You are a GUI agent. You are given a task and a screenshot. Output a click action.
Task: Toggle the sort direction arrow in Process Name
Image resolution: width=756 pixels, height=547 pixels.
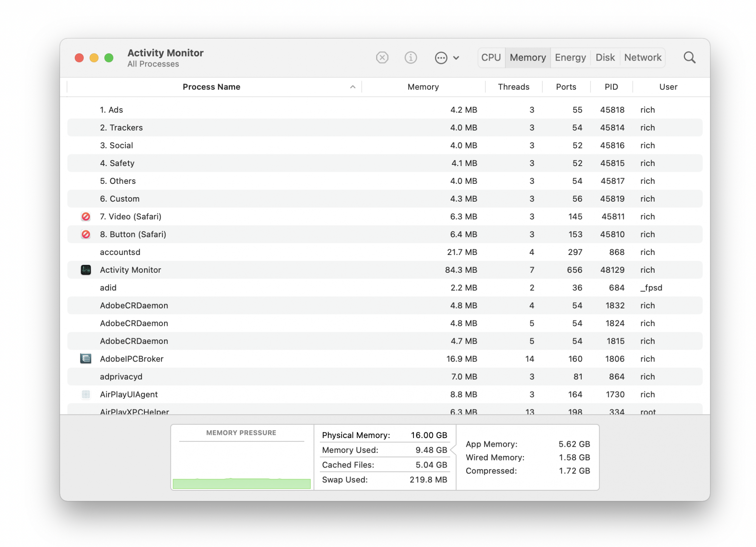click(x=353, y=87)
